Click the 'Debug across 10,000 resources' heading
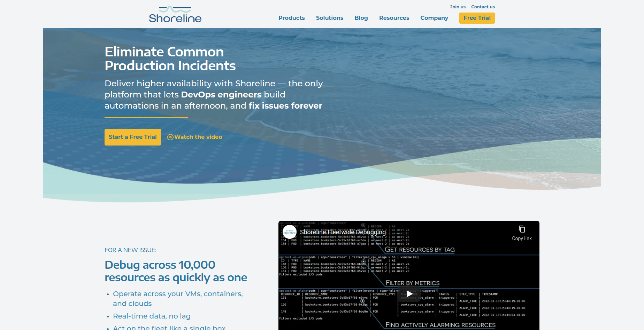The height and width of the screenshot is (330, 644). coord(176,271)
